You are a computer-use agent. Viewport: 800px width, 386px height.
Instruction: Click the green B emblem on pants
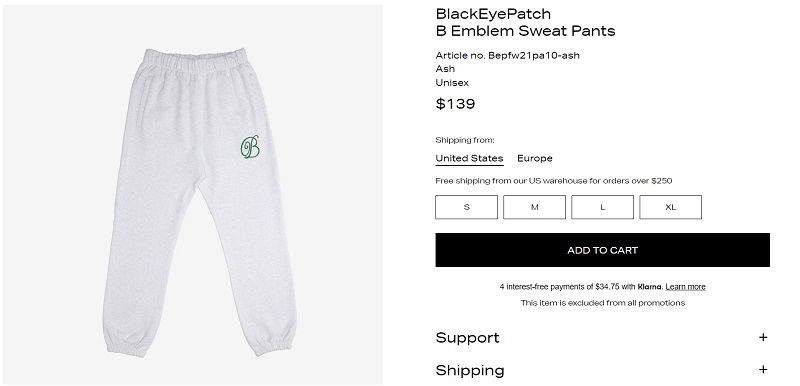(250, 147)
